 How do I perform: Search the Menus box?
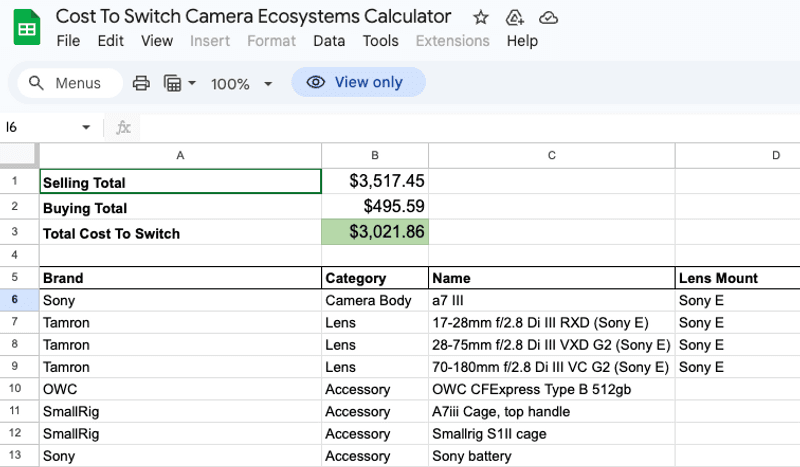tap(70, 83)
